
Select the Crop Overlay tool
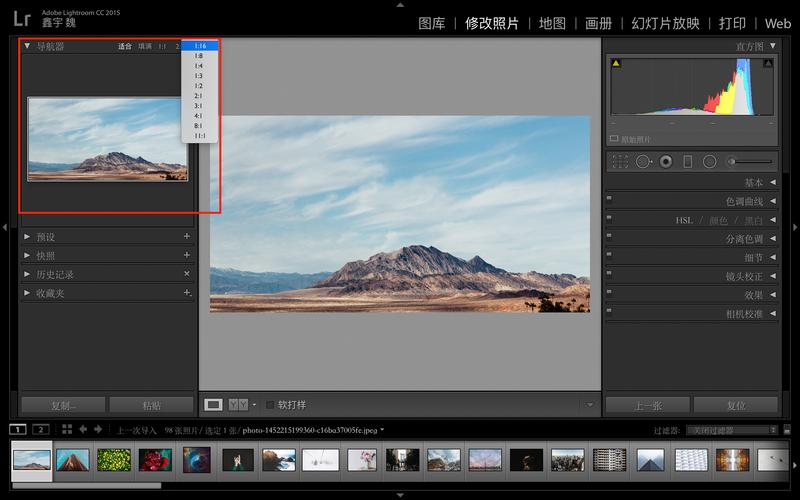pyautogui.click(x=620, y=161)
